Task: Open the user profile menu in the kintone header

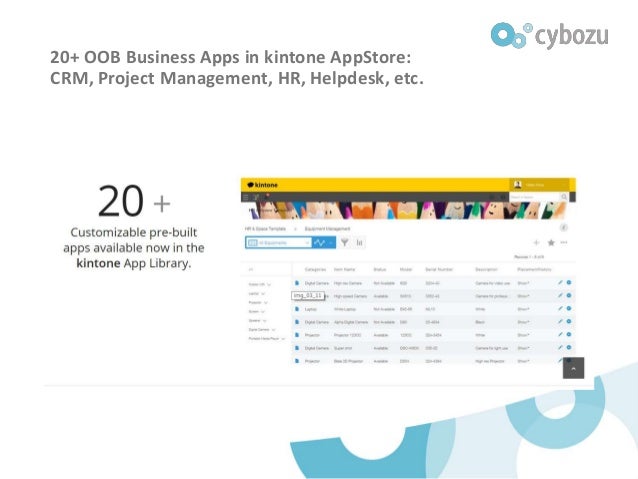Action: tap(539, 185)
